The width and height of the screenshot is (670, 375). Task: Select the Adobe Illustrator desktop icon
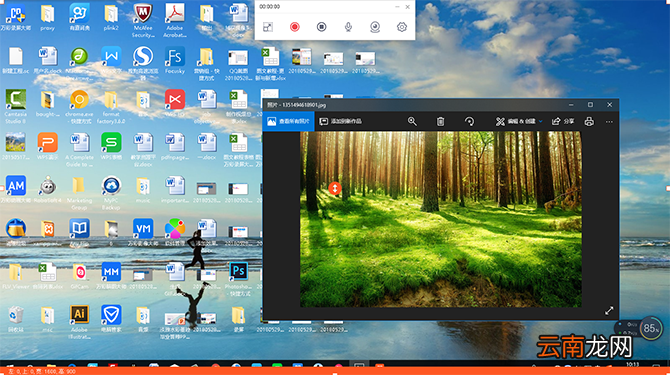(x=79, y=321)
